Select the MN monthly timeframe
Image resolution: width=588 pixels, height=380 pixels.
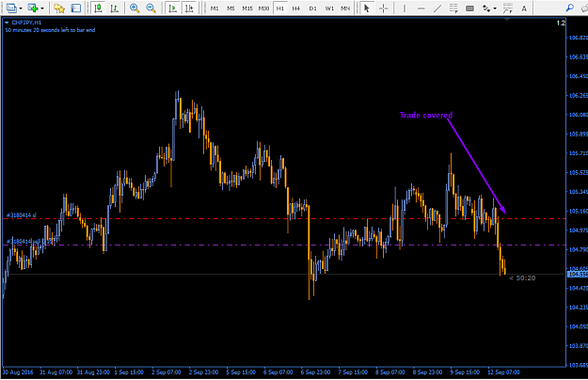345,8
